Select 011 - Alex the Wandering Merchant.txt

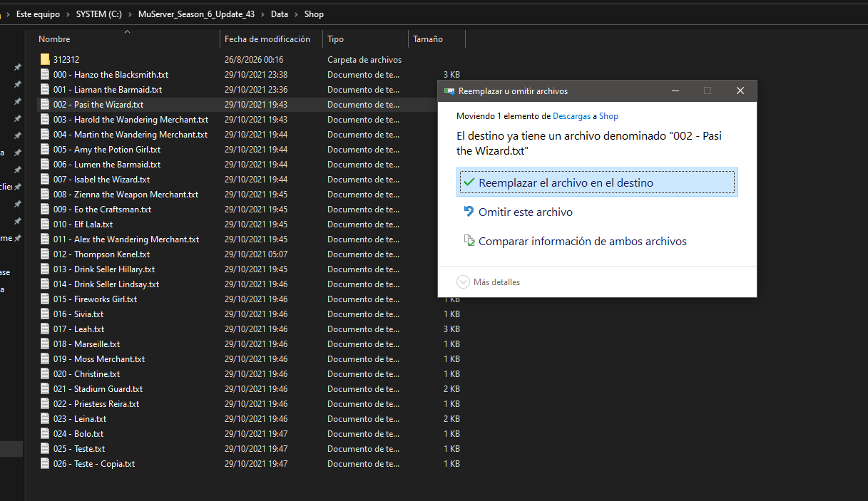(x=126, y=239)
